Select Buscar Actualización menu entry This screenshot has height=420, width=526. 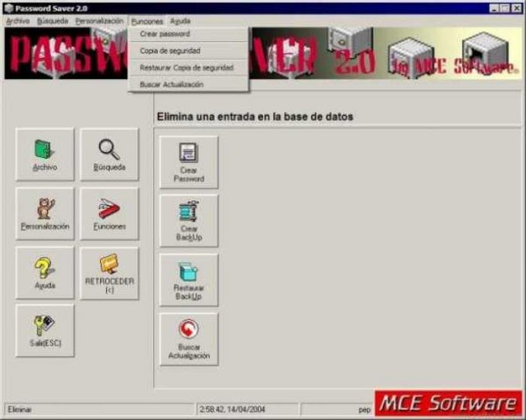click(188, 84)
